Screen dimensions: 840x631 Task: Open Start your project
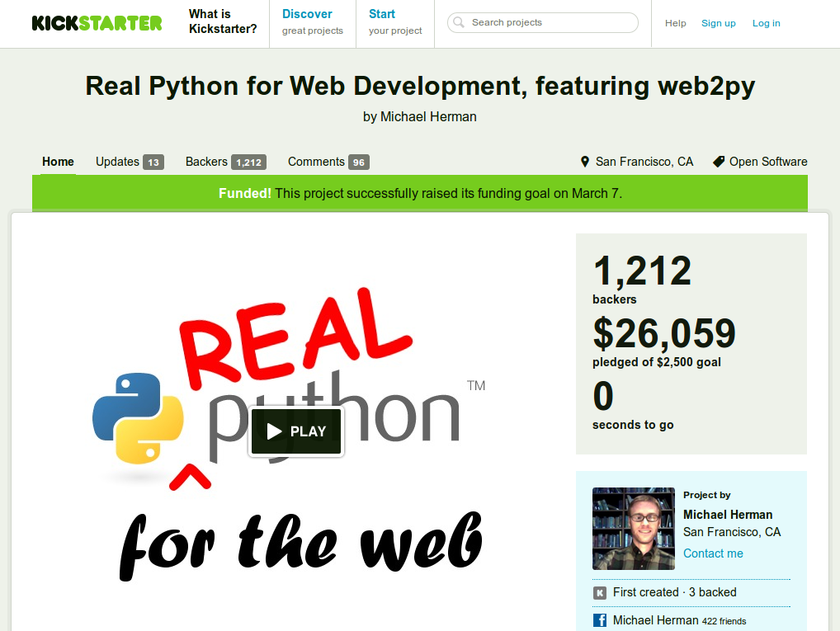395,22
